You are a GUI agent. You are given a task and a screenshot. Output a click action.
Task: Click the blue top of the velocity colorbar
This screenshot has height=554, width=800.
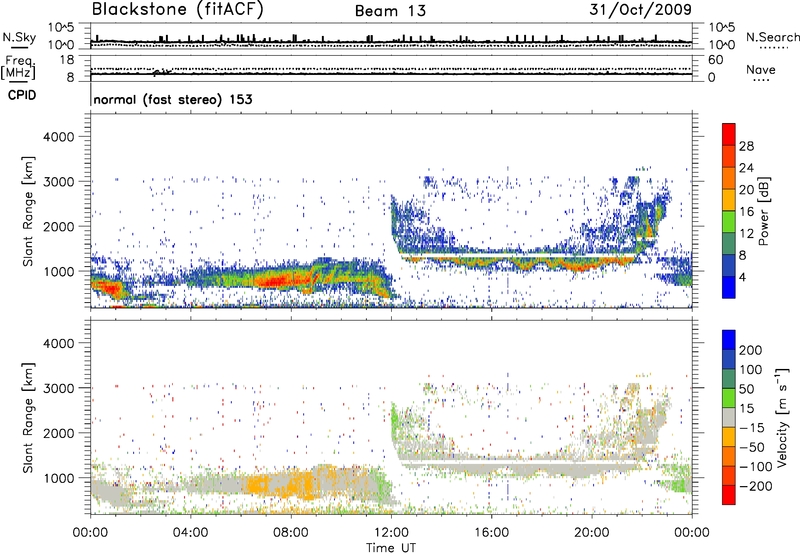pos(729,340)
